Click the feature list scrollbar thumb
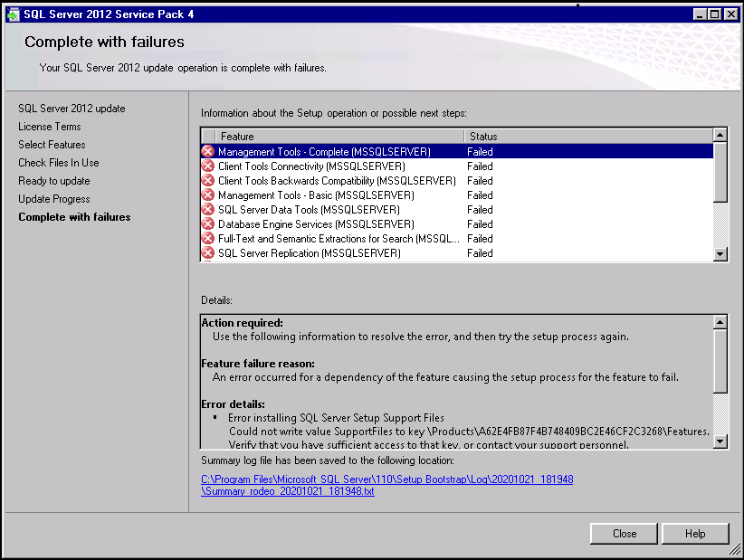Screen dimensions: 744x560 [720, 172]
